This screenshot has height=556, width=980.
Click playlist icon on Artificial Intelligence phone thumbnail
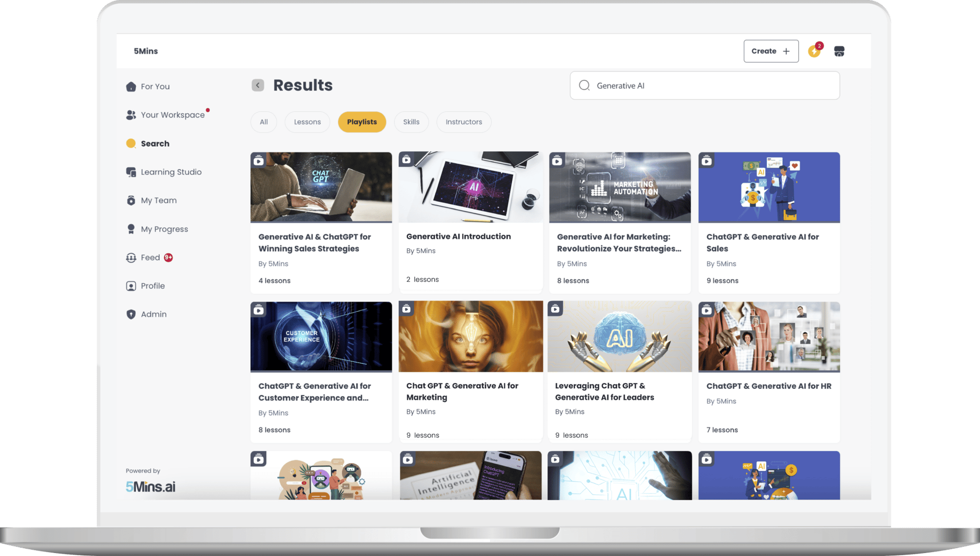[408, 459]
